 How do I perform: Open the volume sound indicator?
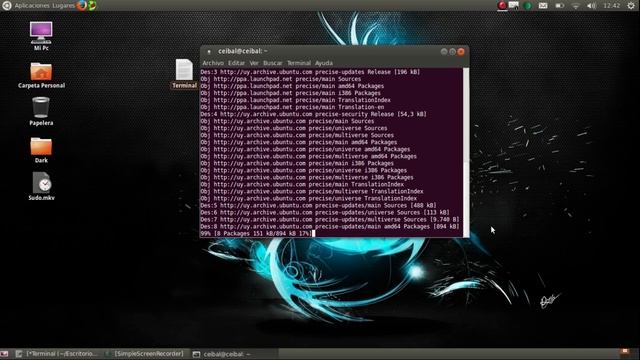(x=591, y=6)
